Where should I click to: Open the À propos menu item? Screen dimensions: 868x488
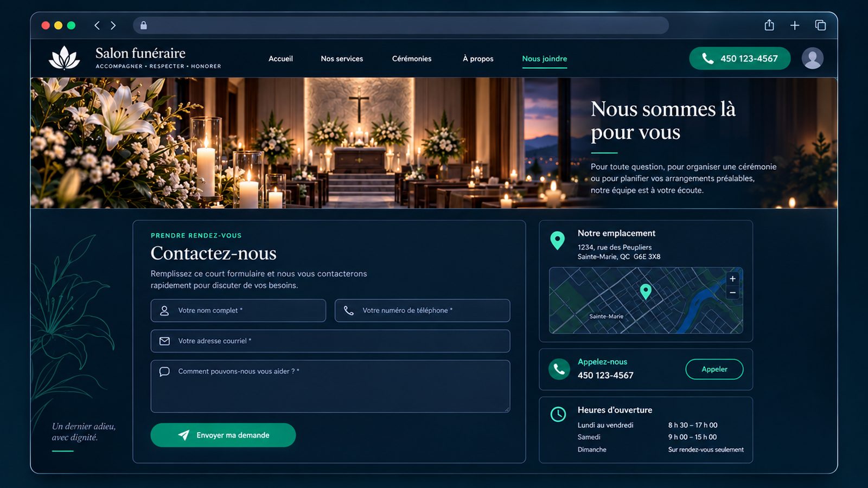tap(478, 59)
